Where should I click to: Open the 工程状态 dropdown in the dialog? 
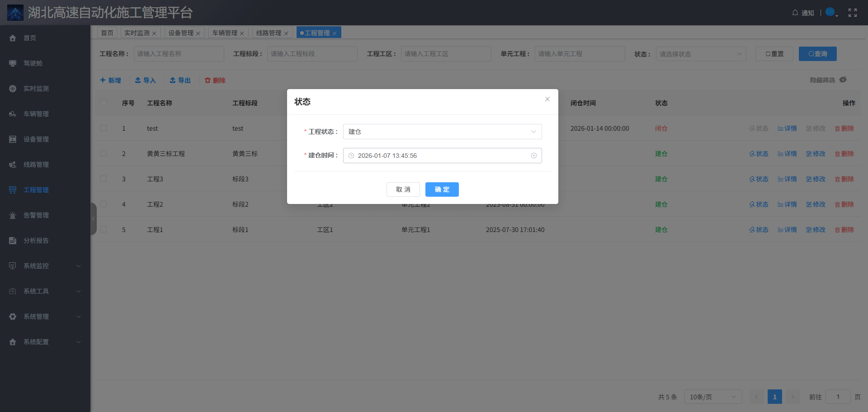[442, 131]
